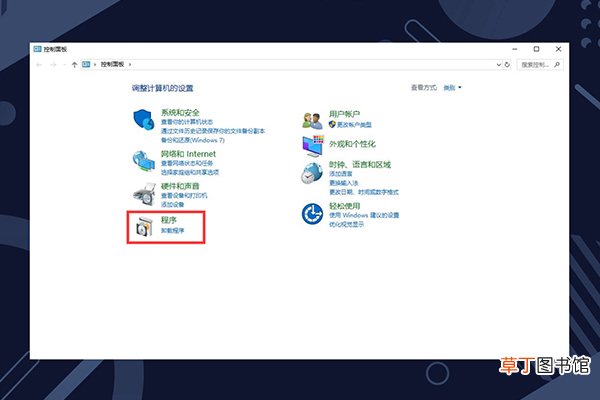
Task: Click the search magnifier icon
Action: [557, 65]
